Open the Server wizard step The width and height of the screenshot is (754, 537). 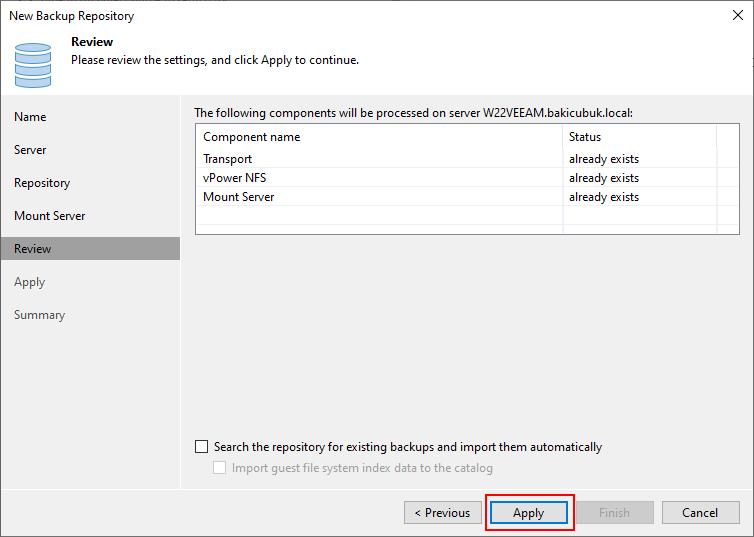[x=30, y=150]
